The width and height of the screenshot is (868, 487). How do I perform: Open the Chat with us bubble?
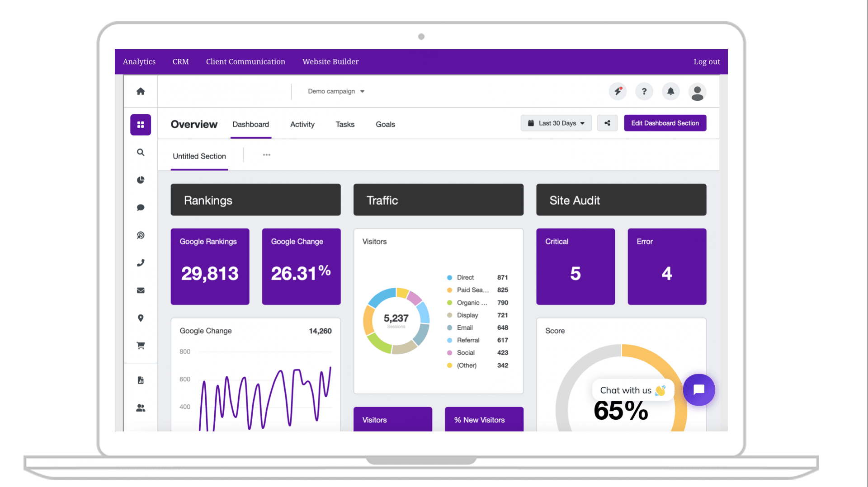coord(698,389)
